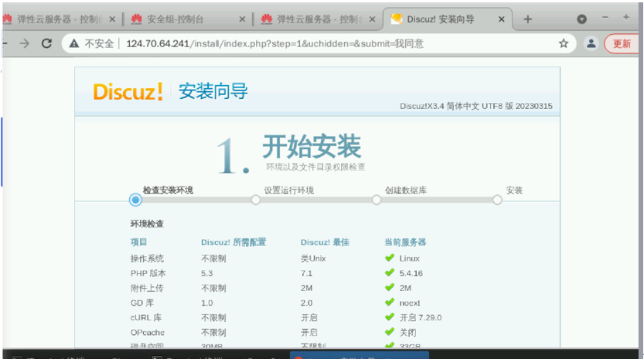Click the forward navigation arrow

coord(25,44)
